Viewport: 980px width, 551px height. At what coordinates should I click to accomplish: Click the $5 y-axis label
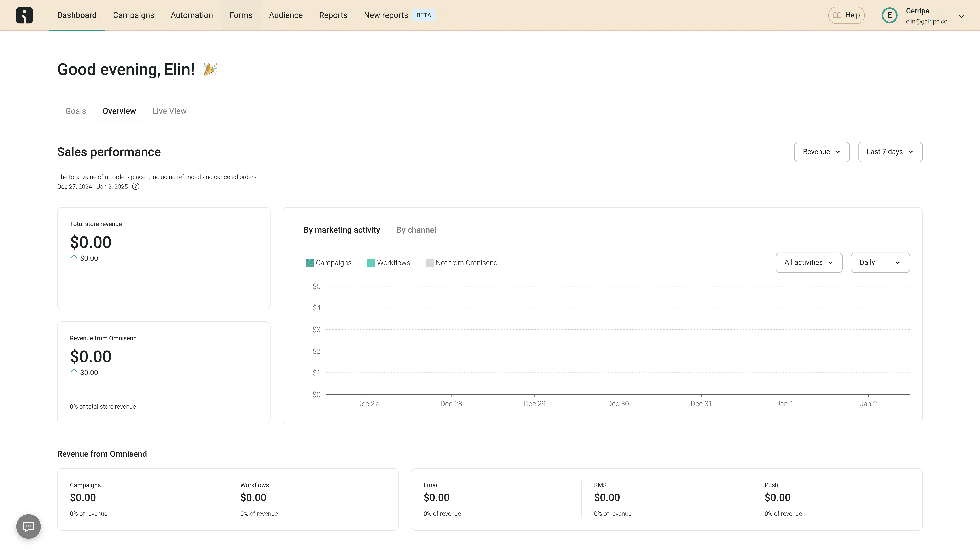tap(316, 286)
